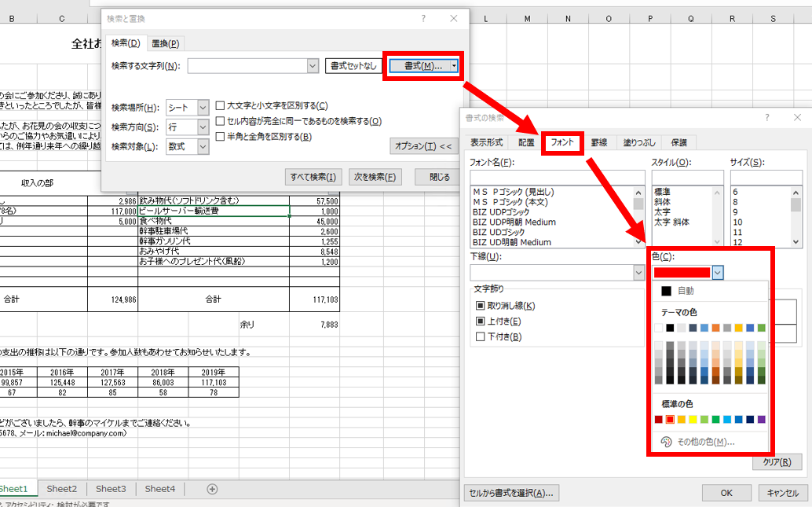Open the 色 font color dropdown arrow
Viewport: 812px width, 507px height.
point(718,272)
